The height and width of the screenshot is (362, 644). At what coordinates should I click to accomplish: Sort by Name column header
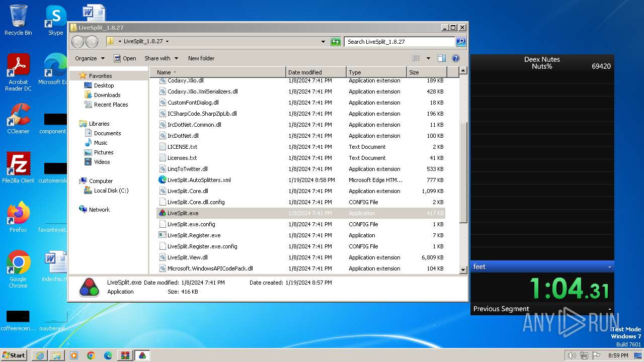pyautogui.click(x=218, y=72)
